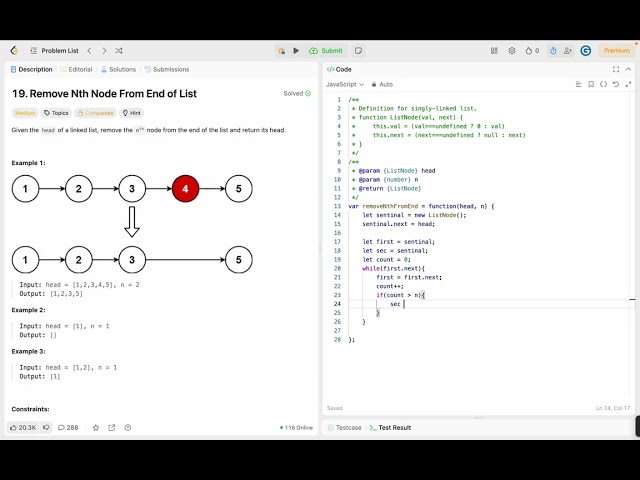Go to previous problem arrow
The height and width of the screenshot is (480, 640).
pyautogui.click(x=89, y=51)
